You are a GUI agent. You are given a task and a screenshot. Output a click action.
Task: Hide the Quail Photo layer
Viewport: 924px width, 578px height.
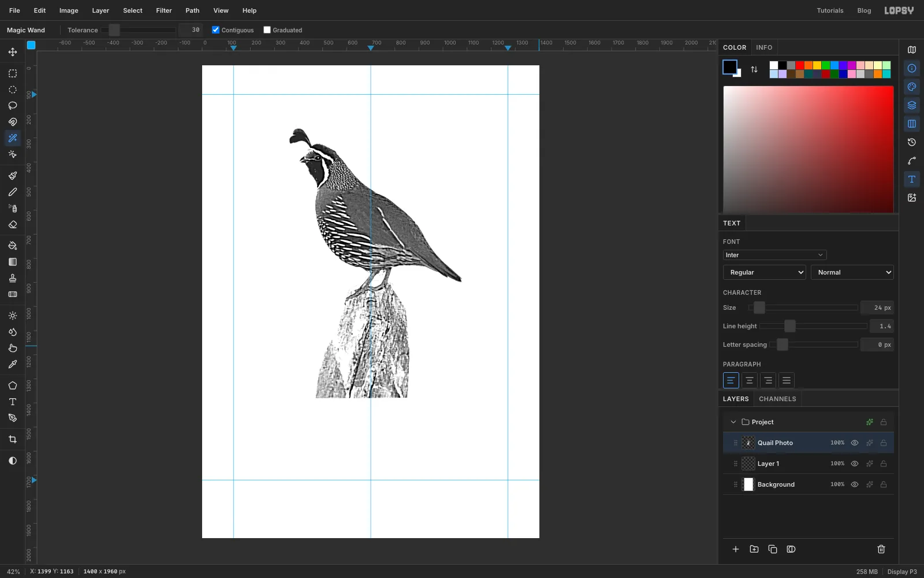(855, 443)
